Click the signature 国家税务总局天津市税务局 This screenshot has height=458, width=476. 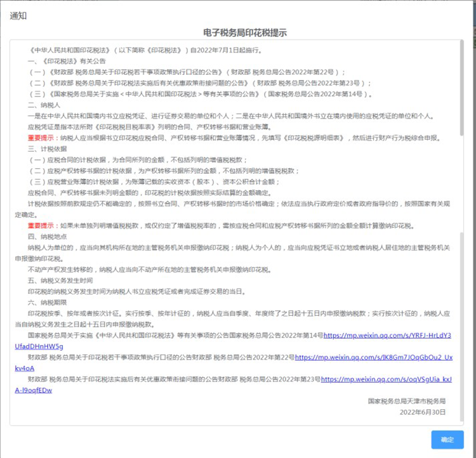pyautogui.click(x=406, y=401)
